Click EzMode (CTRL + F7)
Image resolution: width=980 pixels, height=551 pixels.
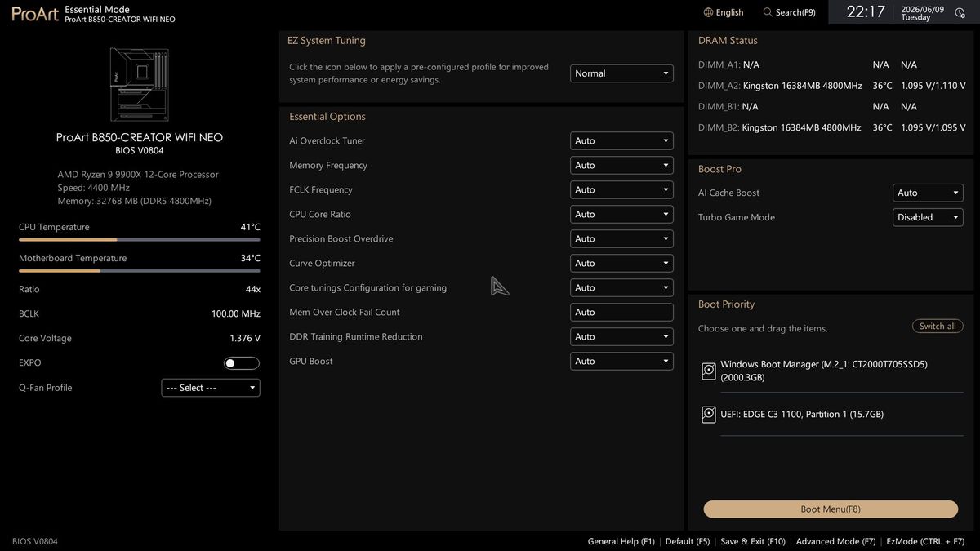pyautogui.click(x=925, y=541)
